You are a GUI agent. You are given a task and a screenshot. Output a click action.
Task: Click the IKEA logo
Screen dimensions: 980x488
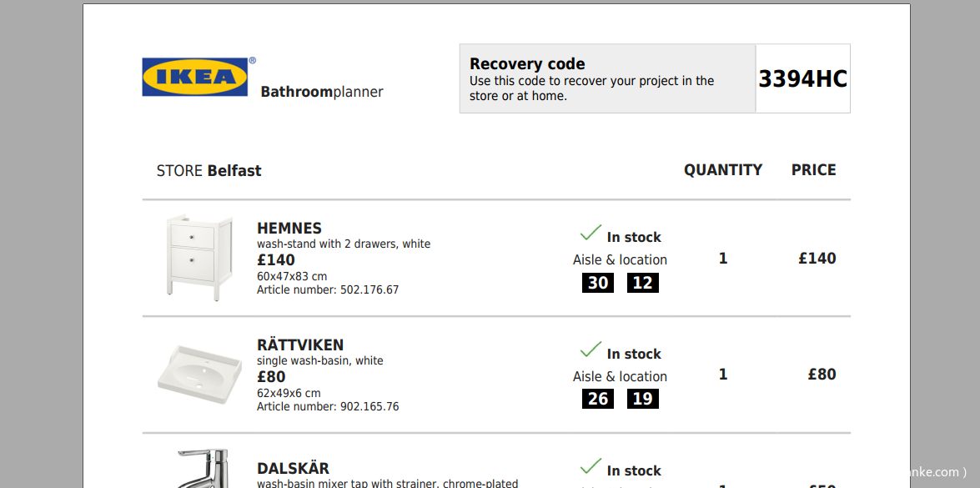196,77
